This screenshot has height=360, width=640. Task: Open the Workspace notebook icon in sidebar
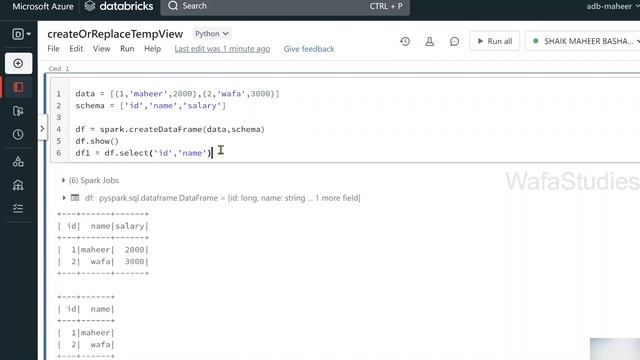pyautogui.click(x=18, y=87)
